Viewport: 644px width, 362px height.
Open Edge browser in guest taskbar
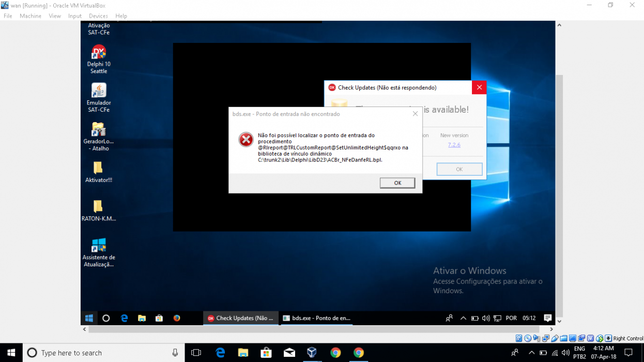[124, 318]
